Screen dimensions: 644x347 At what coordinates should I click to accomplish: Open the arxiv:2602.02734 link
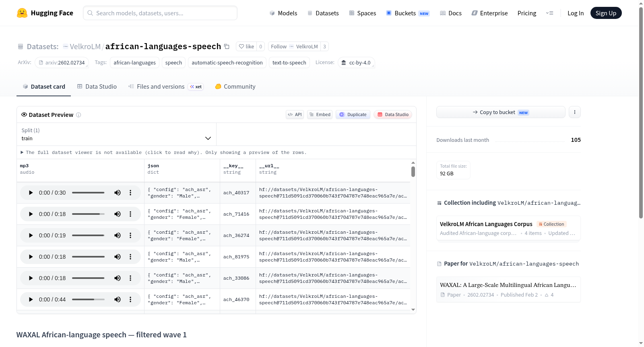(62, 62)
